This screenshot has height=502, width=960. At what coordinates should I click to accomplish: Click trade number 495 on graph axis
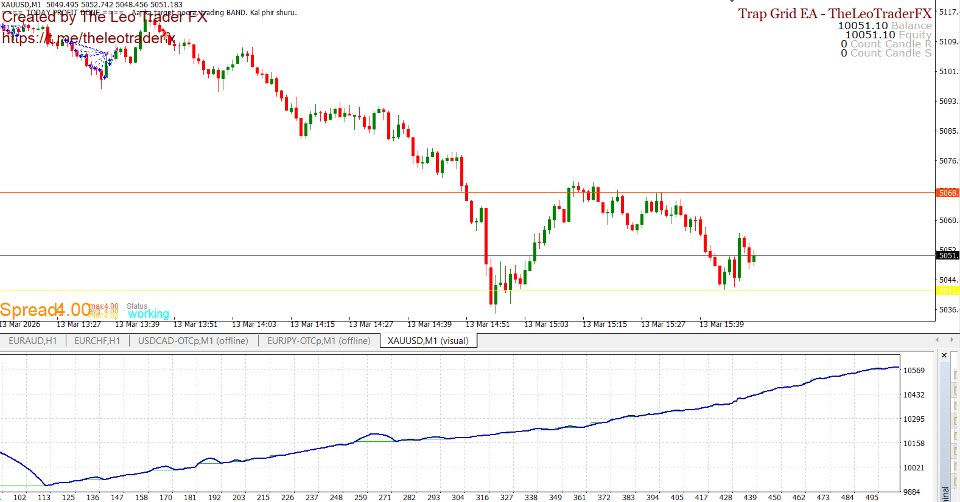[872, 497]
